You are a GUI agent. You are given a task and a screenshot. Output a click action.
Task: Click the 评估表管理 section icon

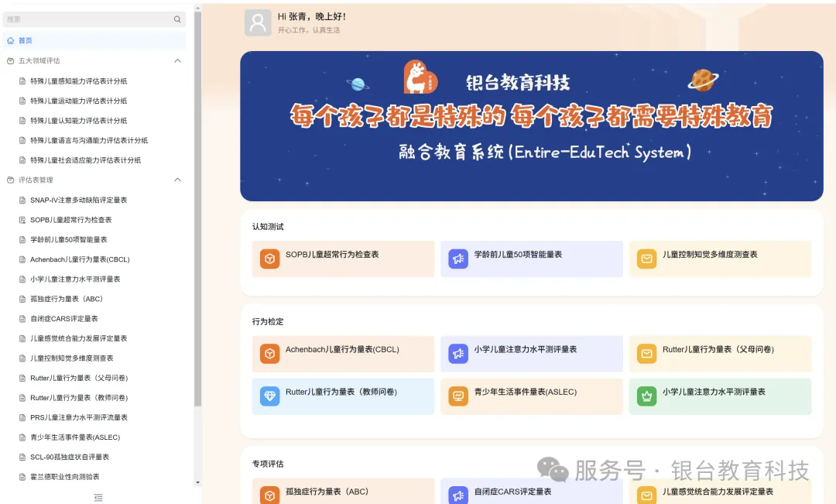(11, 180)
